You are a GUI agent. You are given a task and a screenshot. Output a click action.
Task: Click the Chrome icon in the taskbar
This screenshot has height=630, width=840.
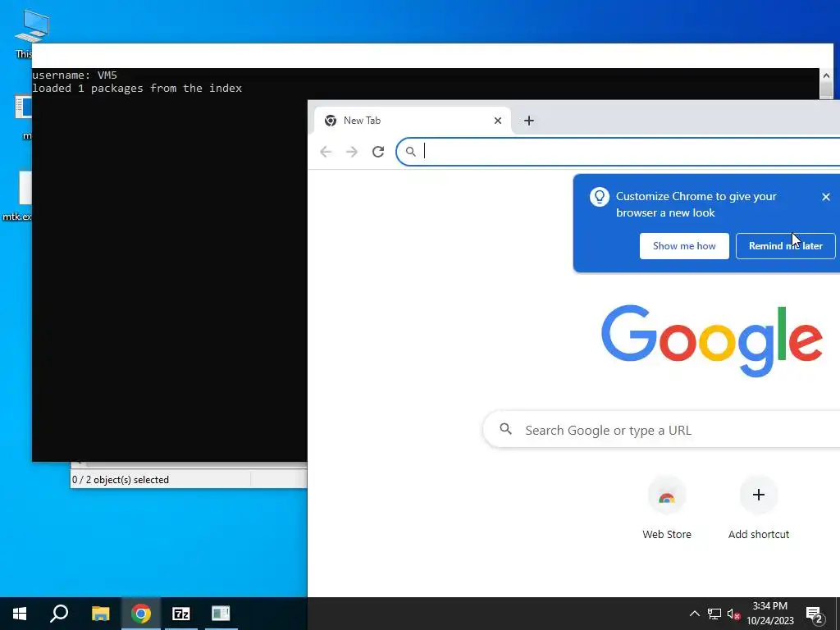tap(141, 614)
